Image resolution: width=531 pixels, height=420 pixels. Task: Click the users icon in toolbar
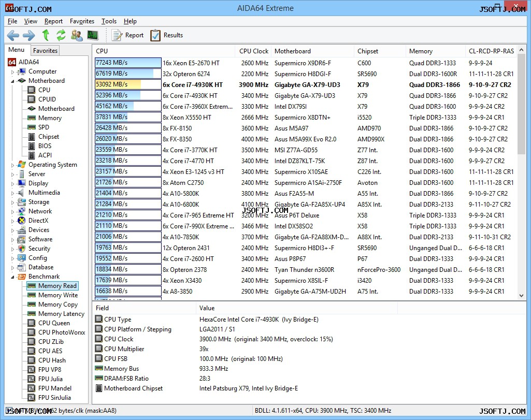(x=77, y=35)
